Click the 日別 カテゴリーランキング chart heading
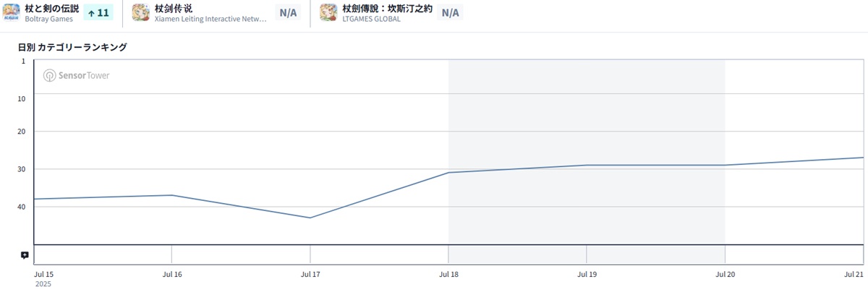 72,47
